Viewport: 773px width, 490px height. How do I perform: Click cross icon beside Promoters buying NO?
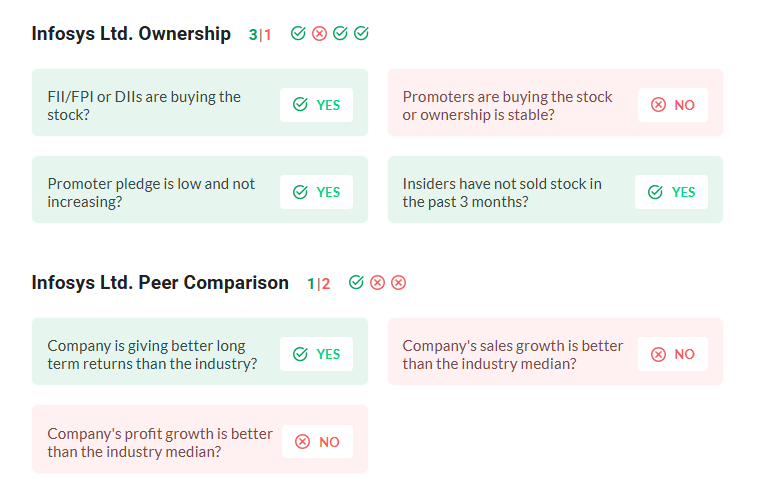pos(658,105)
